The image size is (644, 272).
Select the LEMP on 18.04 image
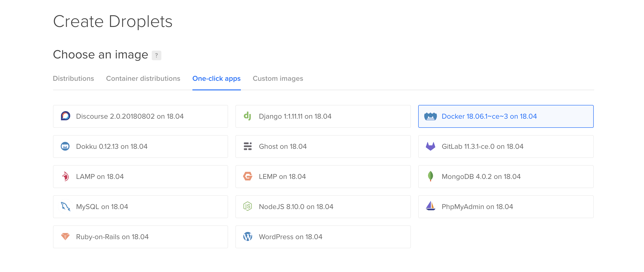tap(323, 177)
